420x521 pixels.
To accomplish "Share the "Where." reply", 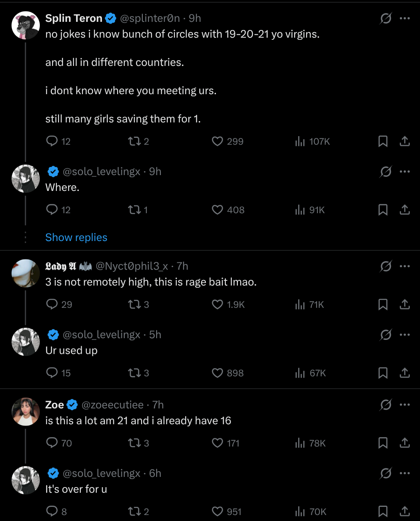I will click(405, 210).
